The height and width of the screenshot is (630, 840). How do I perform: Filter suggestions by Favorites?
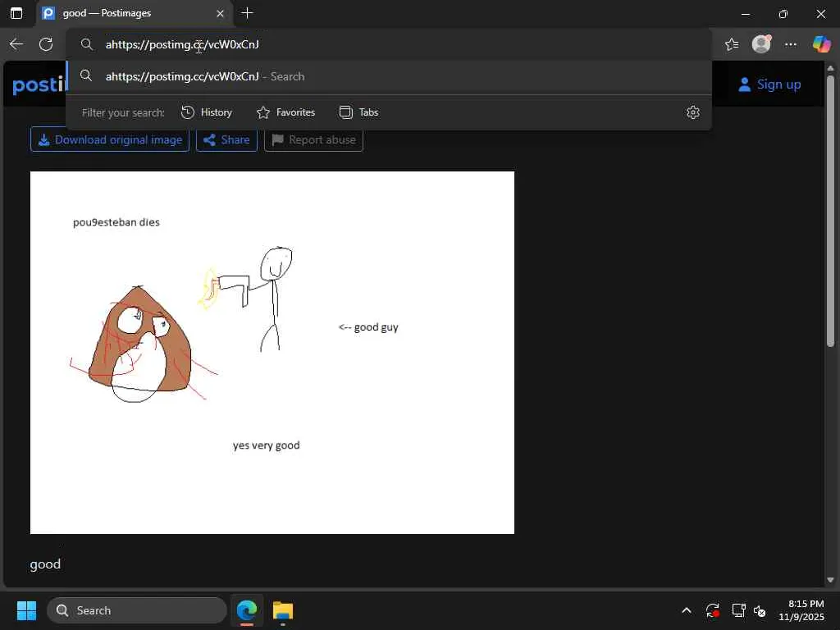click(x=285, y=112)
